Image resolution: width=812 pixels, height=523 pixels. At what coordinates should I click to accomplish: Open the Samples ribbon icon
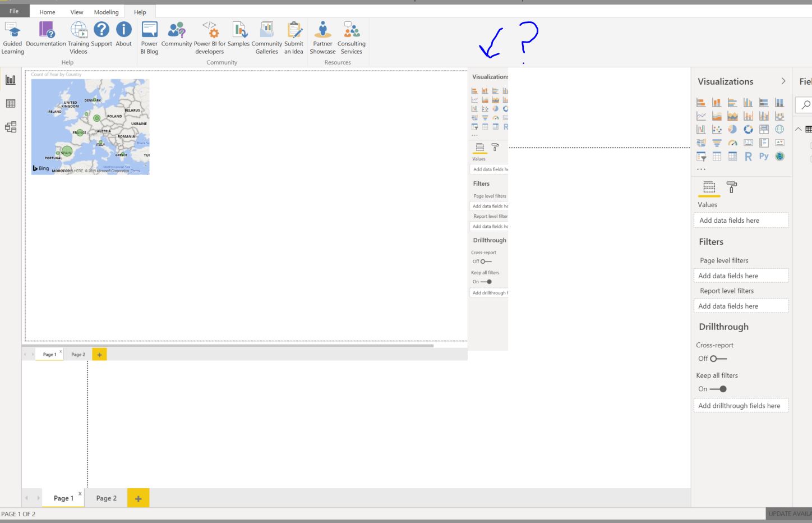coord(239,35)
